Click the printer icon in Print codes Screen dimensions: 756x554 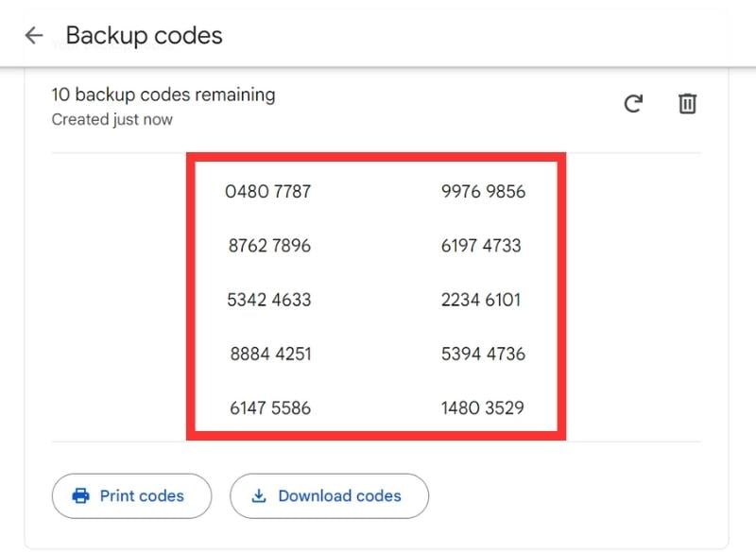click(x=81, y=495)
